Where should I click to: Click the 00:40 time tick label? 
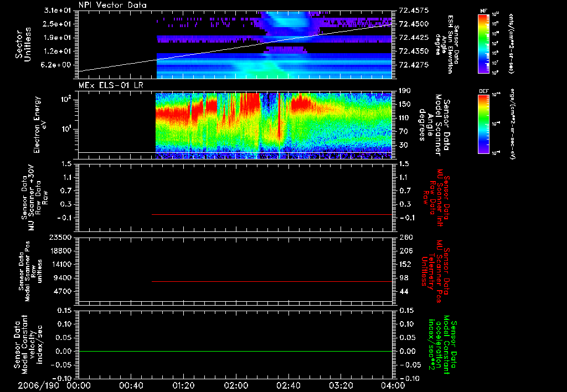(131, 385)
